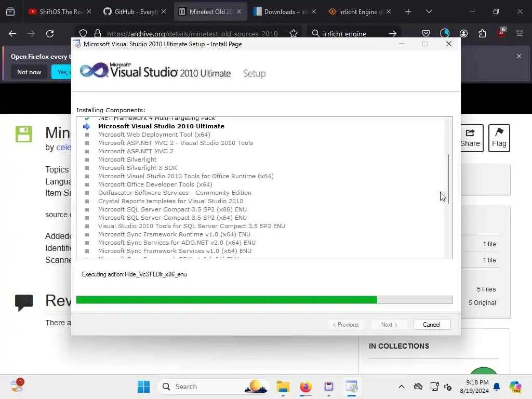Click the Visual Studio setup taskbar icon
532x399 pixels.
pyautogui.click(x=352, y=387)
